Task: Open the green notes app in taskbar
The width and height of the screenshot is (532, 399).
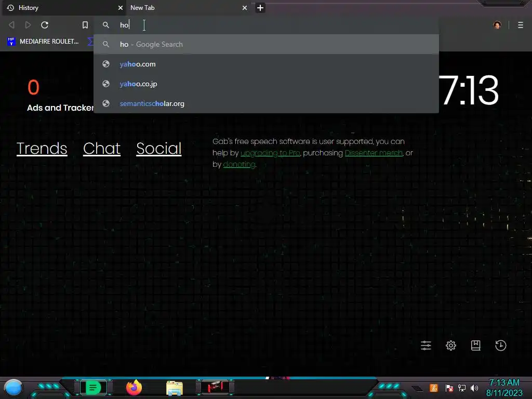Action: [x=94, y=388]
